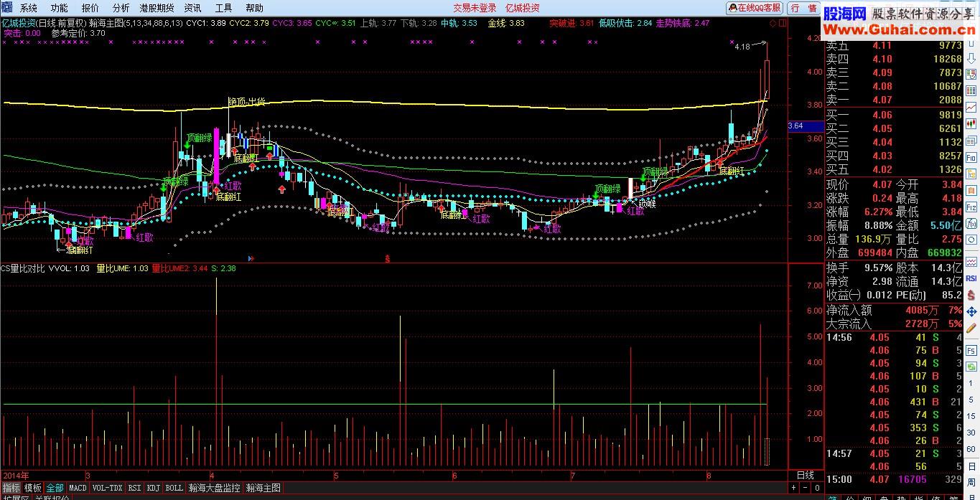Open the 翰海大盘监控 tab
This screenshot has width=980, height=500.
tap(214, 488)
